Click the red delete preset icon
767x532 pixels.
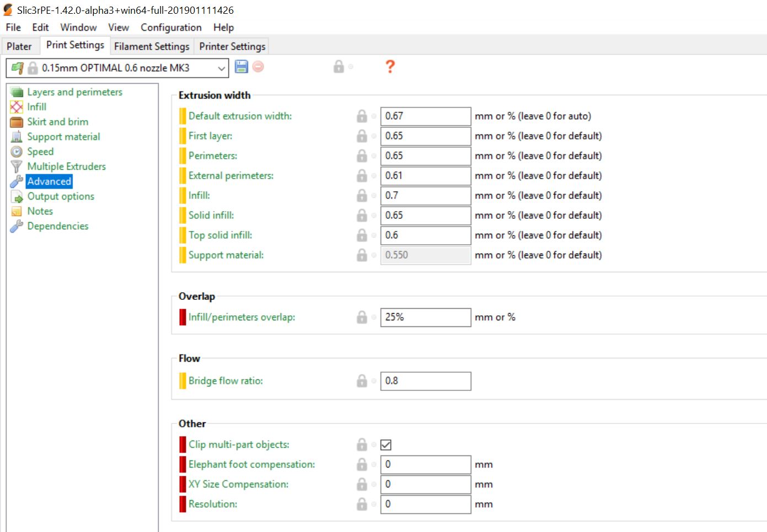258,67
